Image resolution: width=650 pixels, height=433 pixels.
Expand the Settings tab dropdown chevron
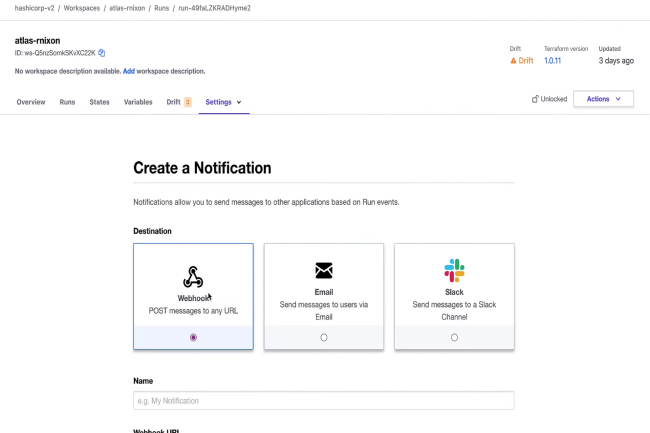coord(239,102)
